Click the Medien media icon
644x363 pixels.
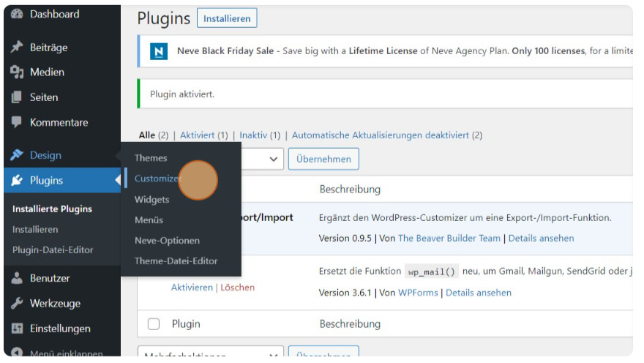[17, 72]
